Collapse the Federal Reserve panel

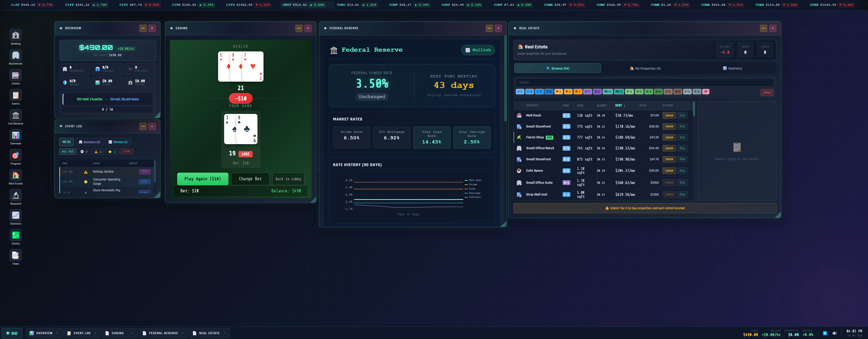click(489, 28)
